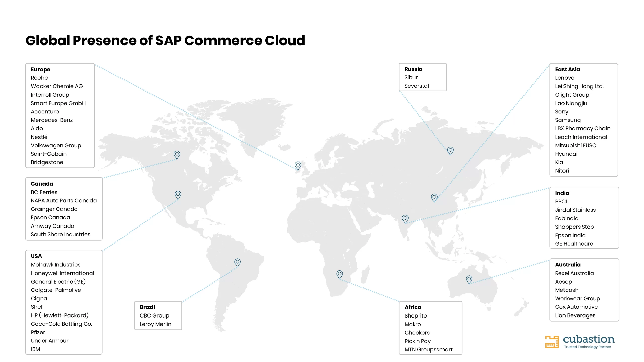This screenshot has width=644, height=362.
Task: Select LBX Pharmacy Chain
Action: pos(583,128)
